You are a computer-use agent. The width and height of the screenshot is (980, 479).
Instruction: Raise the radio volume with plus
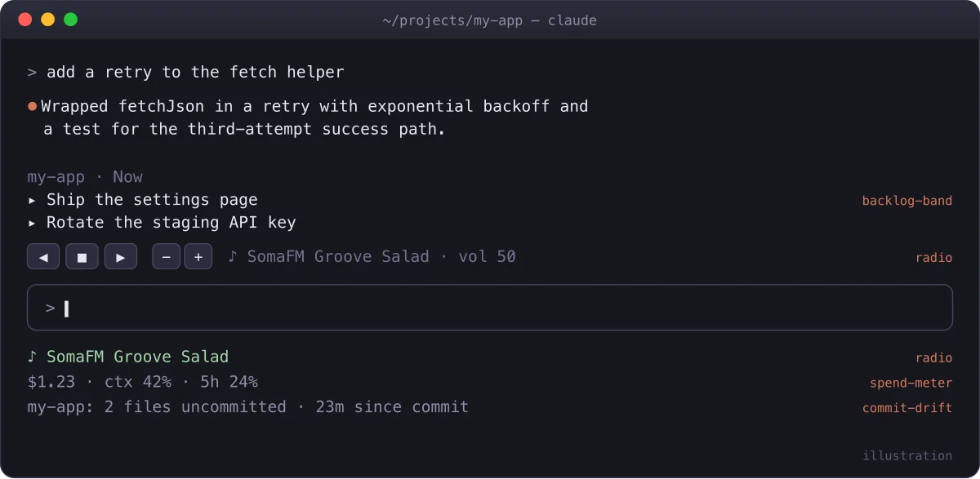[x=198, y=256]
